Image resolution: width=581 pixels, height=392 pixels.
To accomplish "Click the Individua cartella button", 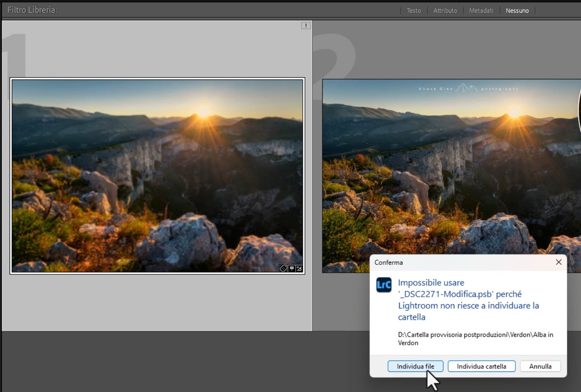I will (481, 366).
